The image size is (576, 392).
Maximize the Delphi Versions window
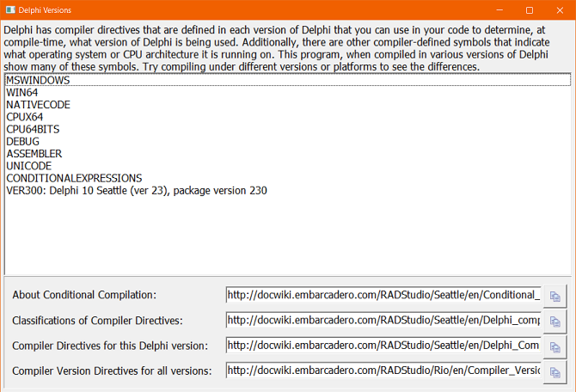[x=530, y=10]
